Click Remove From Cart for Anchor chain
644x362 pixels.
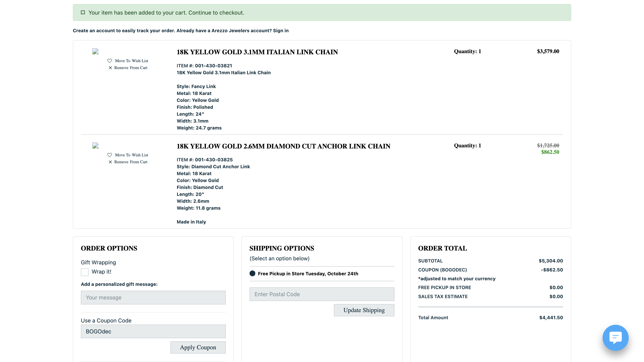131,162
